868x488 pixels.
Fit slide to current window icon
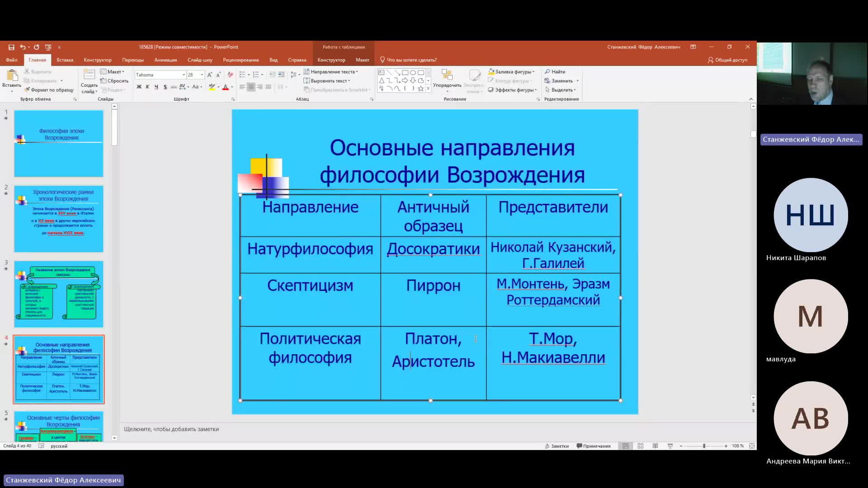(x=752, y=446)
